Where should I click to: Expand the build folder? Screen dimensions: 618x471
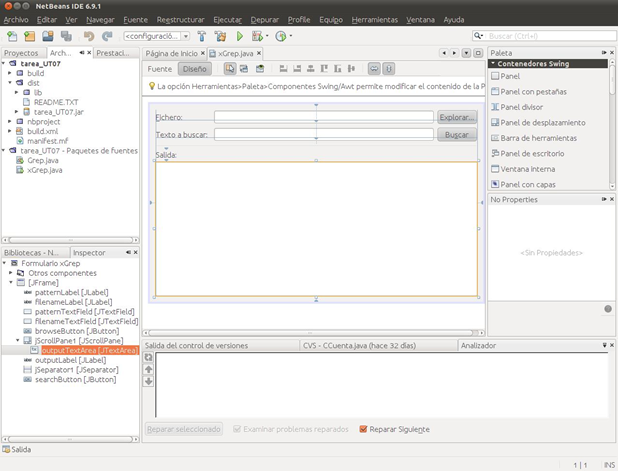pos(10,73)
